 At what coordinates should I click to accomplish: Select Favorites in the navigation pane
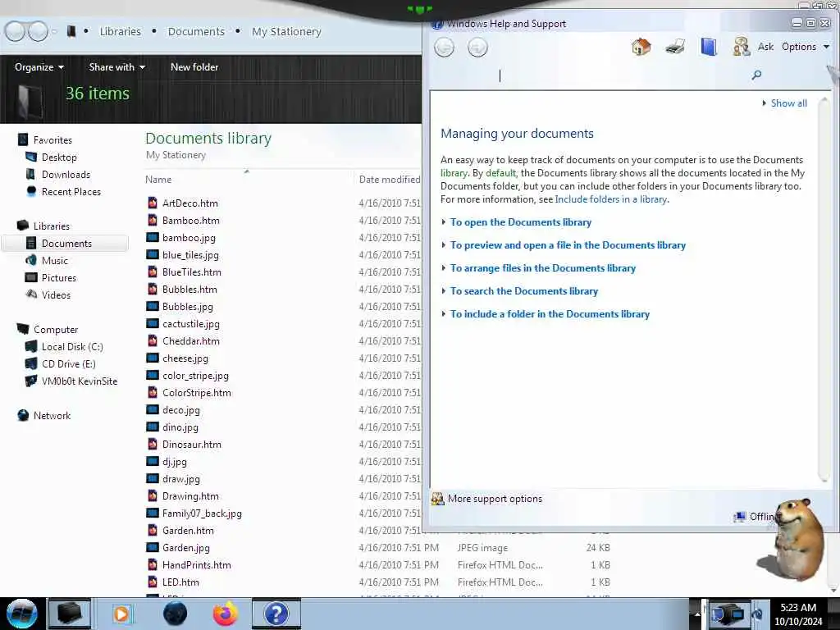52,139
